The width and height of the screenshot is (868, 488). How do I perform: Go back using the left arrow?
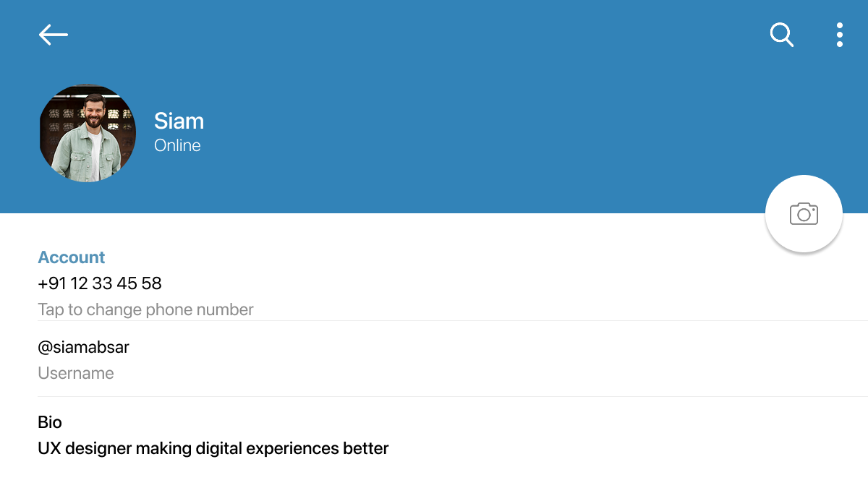53,35
